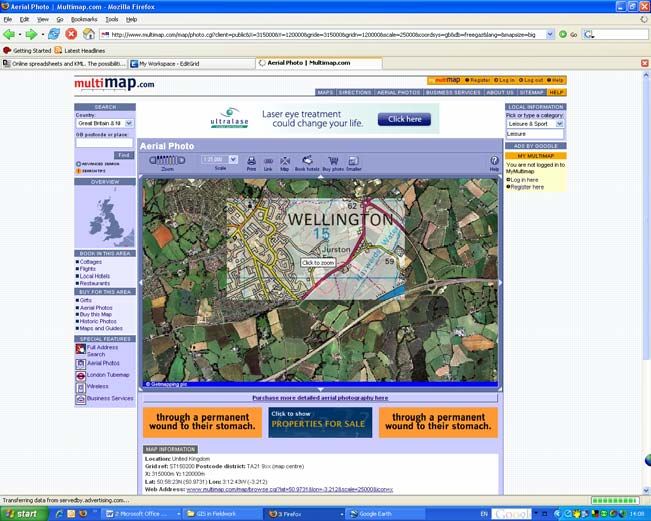Open Advanced search option
This screenshot has height=521, width=651.
click(98, 164)
